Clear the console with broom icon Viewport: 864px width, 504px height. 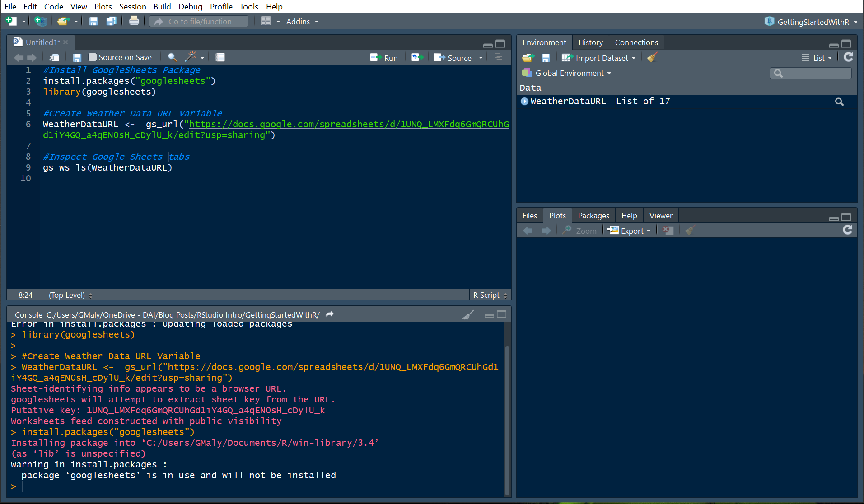[468, 314]
